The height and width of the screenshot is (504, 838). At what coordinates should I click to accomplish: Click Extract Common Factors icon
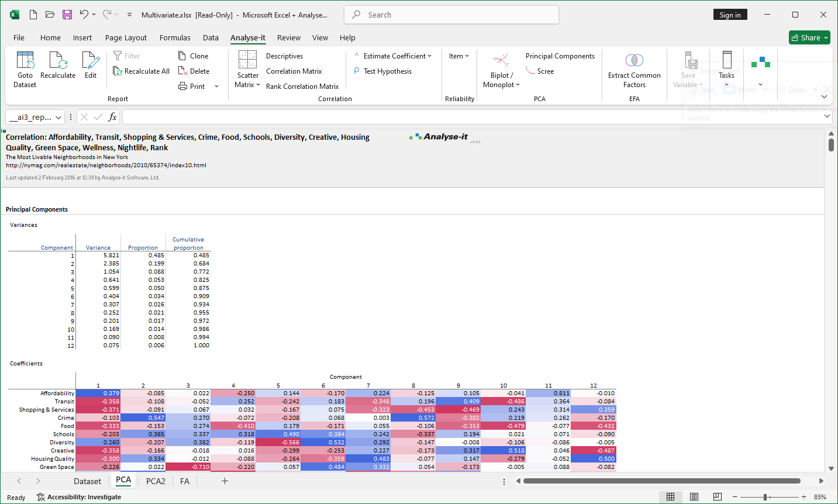click(634, 70)
